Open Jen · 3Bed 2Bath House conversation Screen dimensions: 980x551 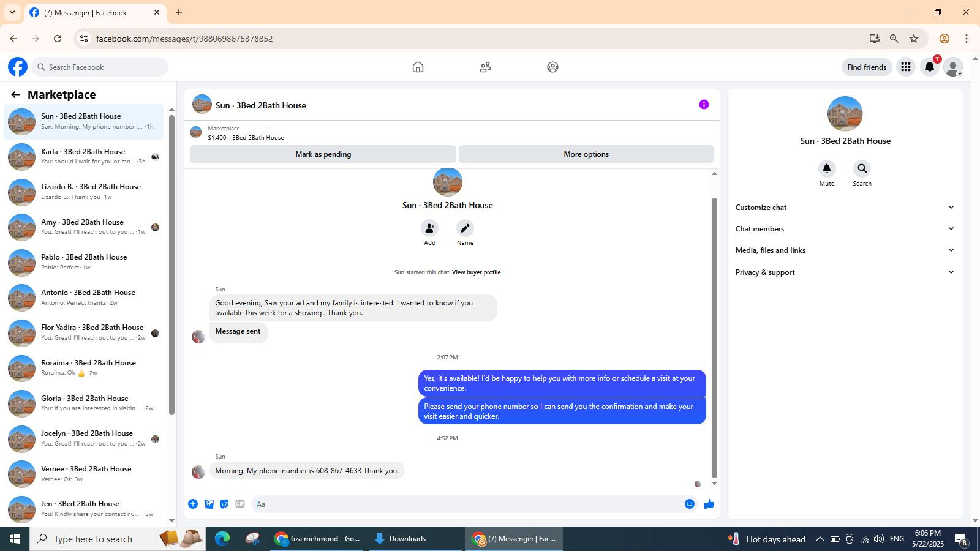click(84, 509)
